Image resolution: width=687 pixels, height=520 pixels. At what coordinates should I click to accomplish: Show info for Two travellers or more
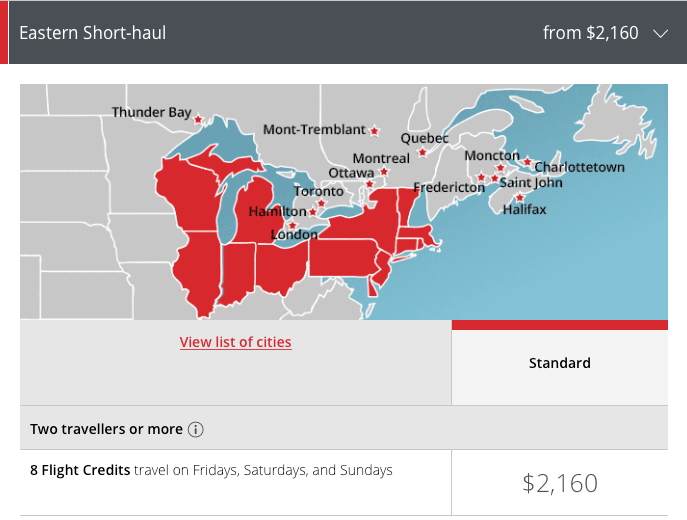click(x=195, y=429)
